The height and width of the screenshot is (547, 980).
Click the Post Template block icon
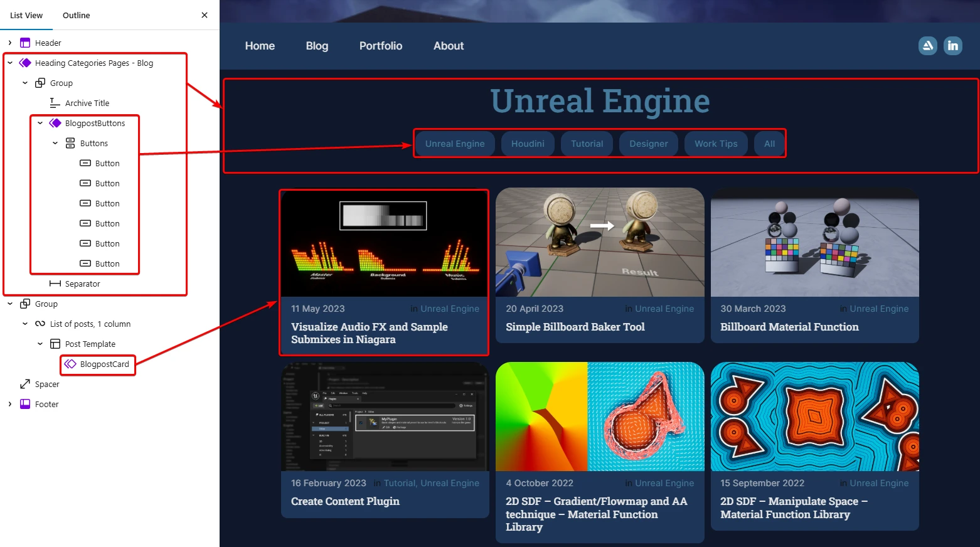[55, 344]
